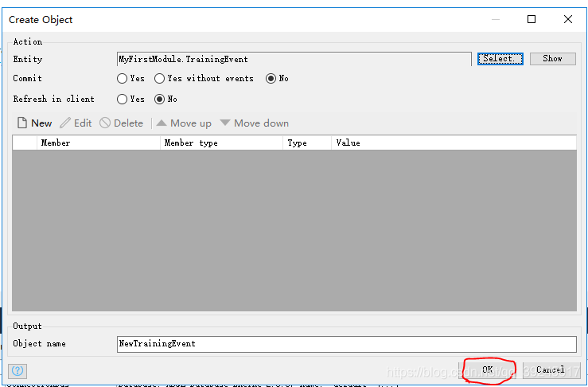
Task: Click the Edit pencil toolbar button
Action: click(x=76, y=123)
